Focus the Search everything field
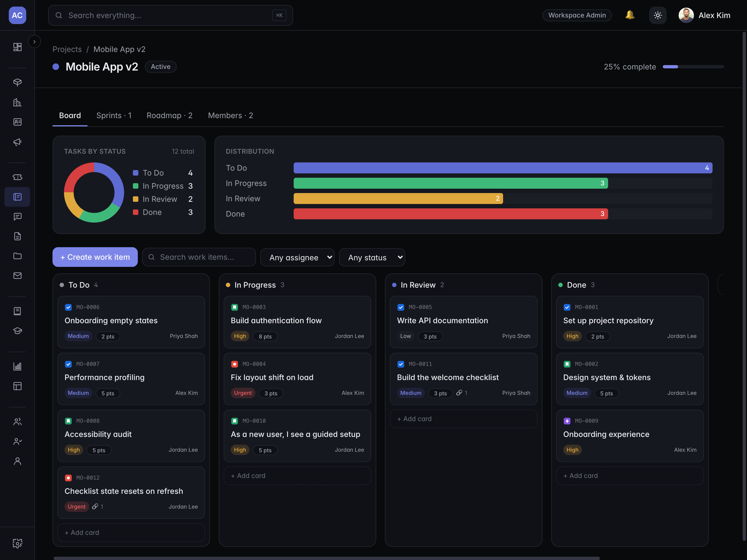 point(170,15)
